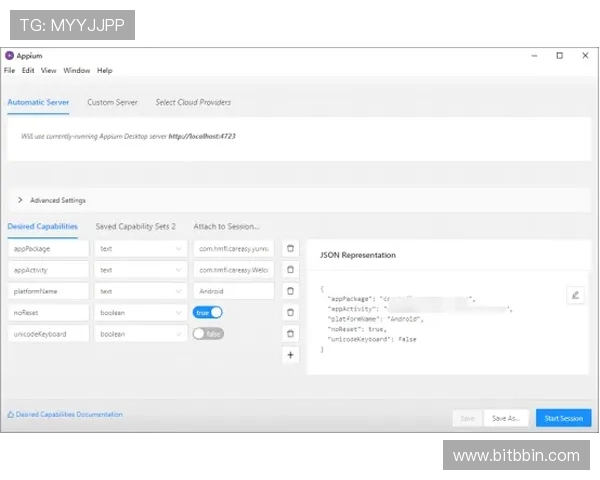Edit raw JSON with pencil icon

[x=574, y=295]
